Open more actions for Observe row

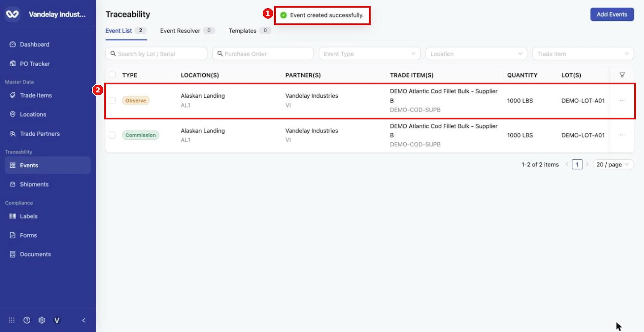(622, 100)
